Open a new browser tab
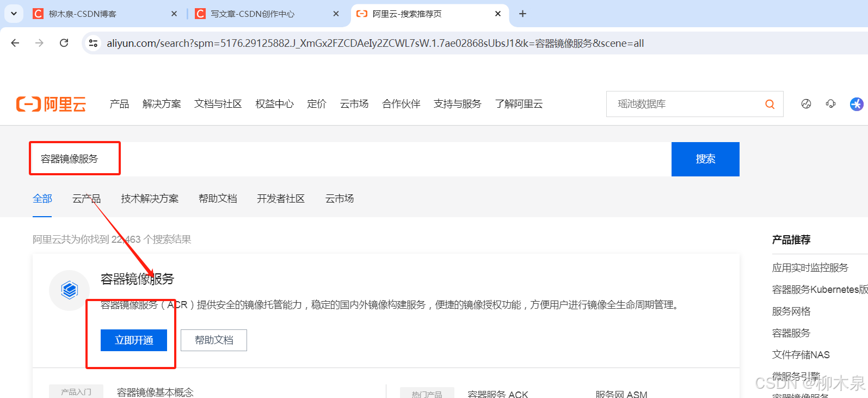 point(522,14)
